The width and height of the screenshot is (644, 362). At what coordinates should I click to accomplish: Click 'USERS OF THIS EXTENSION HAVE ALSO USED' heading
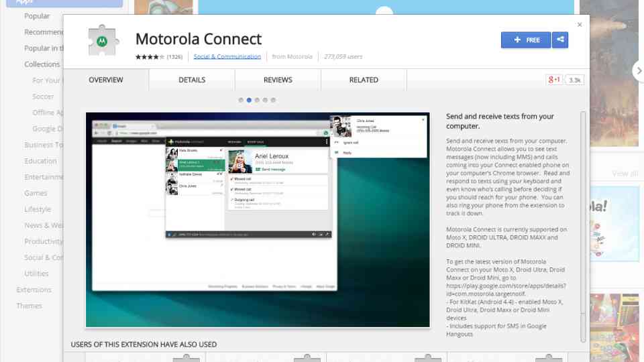point(144,345)
